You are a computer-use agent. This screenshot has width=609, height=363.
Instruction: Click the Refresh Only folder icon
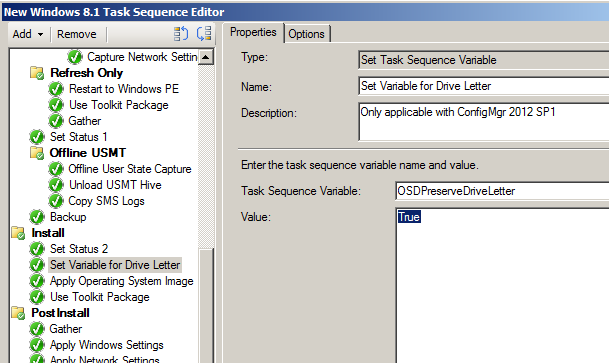37,73
